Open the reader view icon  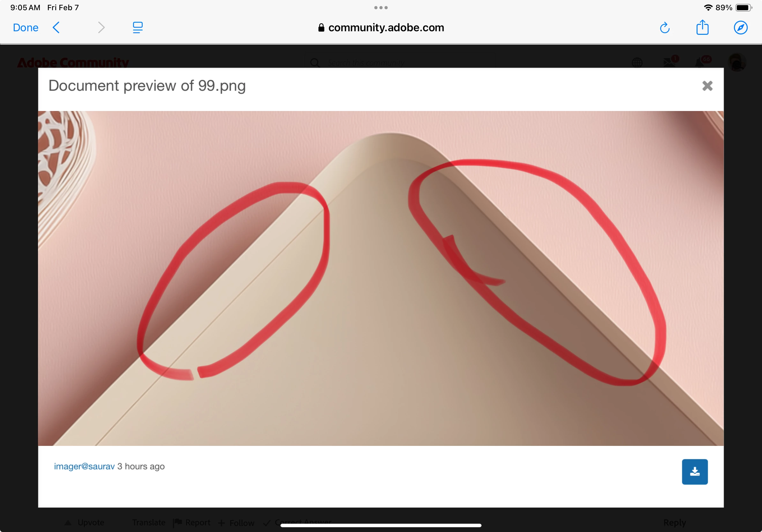click(138, 27)
